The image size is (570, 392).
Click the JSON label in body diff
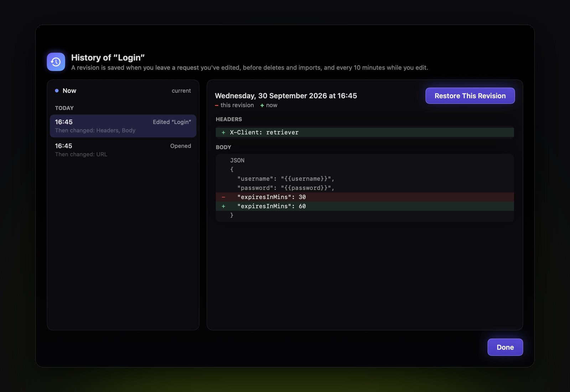pyautogui.click(x=237, y=160)
